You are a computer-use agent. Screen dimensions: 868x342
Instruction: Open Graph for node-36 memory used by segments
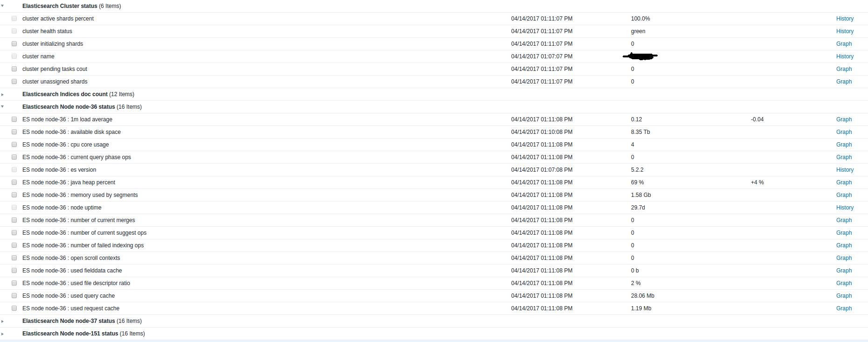[844, 195]
